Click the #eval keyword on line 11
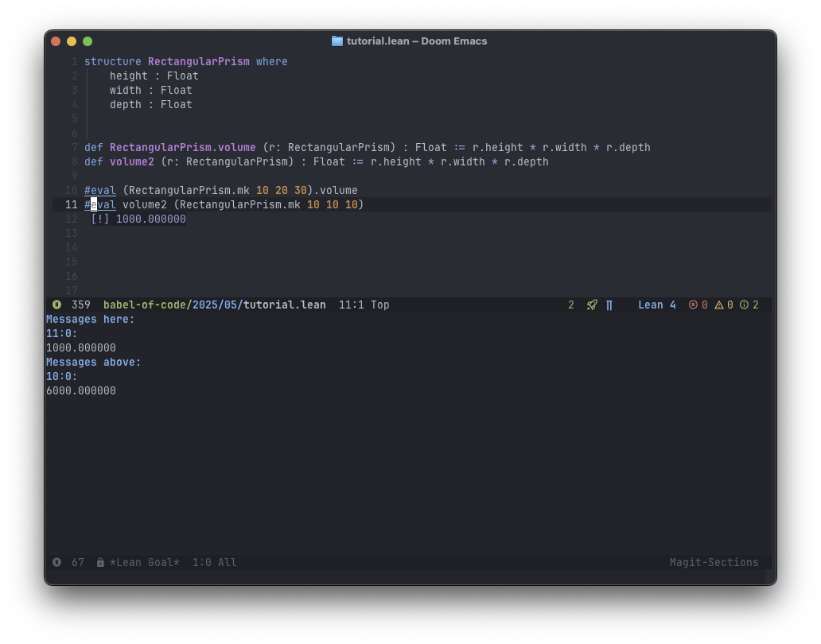Screen dimensions: 821x644 coord(100,204)
